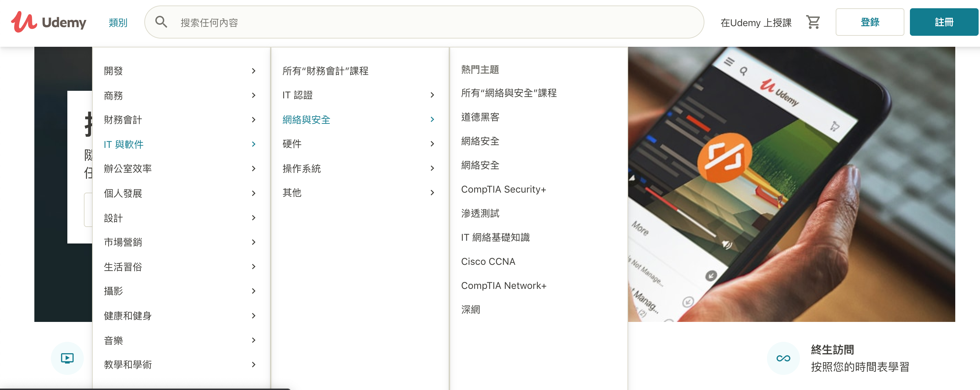This screenshot has height=390, width=980.
Task: Focus the 搜索任何內容 search field
Action: (424, 22)
